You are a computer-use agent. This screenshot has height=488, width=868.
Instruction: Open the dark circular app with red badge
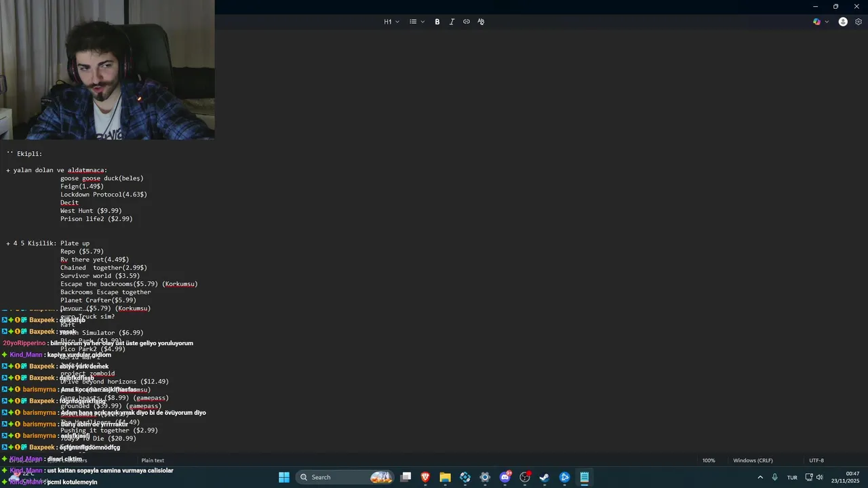[525, 477]
